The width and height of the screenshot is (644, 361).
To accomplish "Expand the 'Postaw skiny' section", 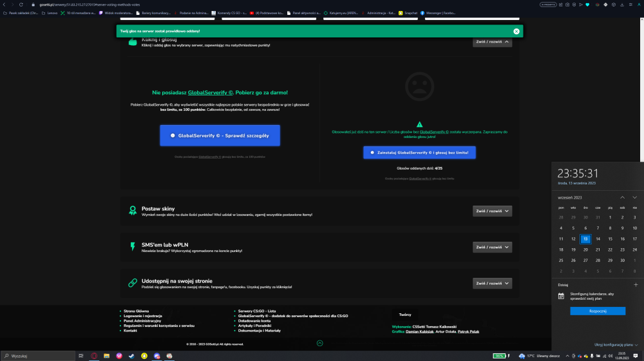I will 492,211.
